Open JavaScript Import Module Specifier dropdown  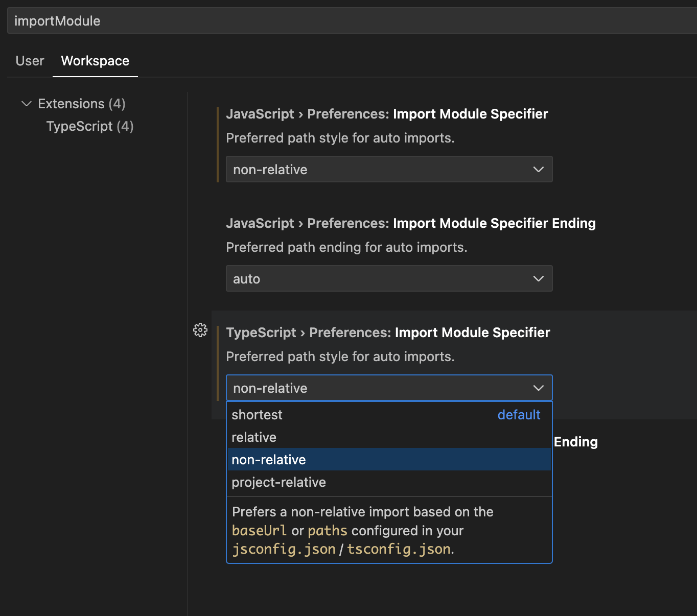[388, 169]
